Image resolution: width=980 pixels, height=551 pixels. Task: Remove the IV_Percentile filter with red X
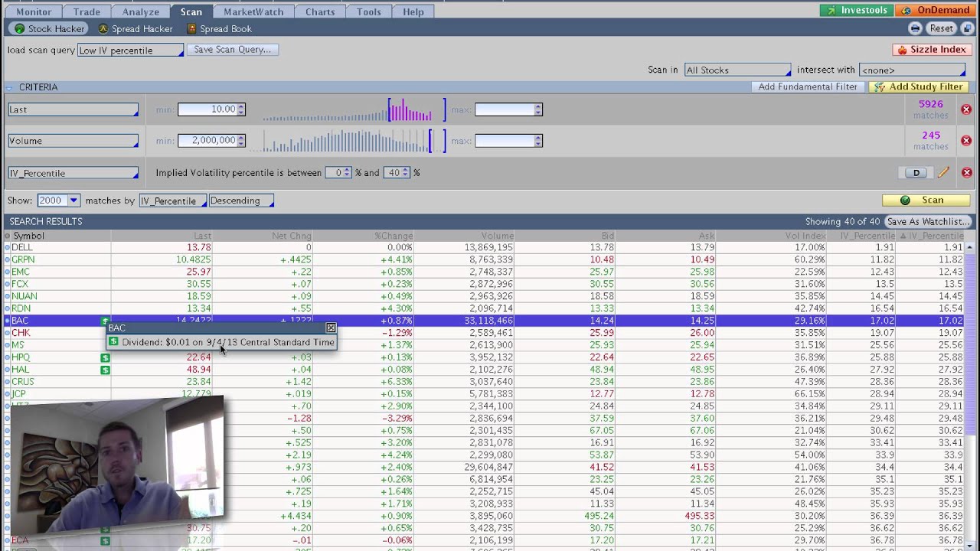tap(966, 173)
